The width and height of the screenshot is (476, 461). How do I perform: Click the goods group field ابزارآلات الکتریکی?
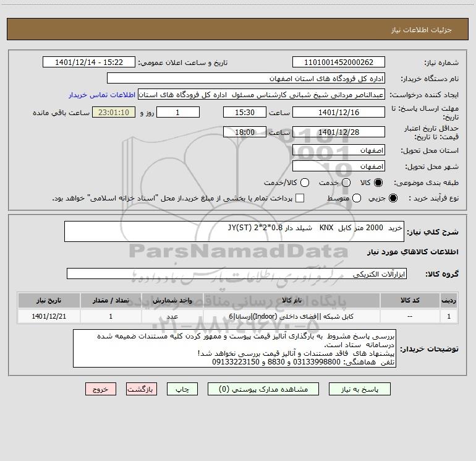tap(237, 274)
